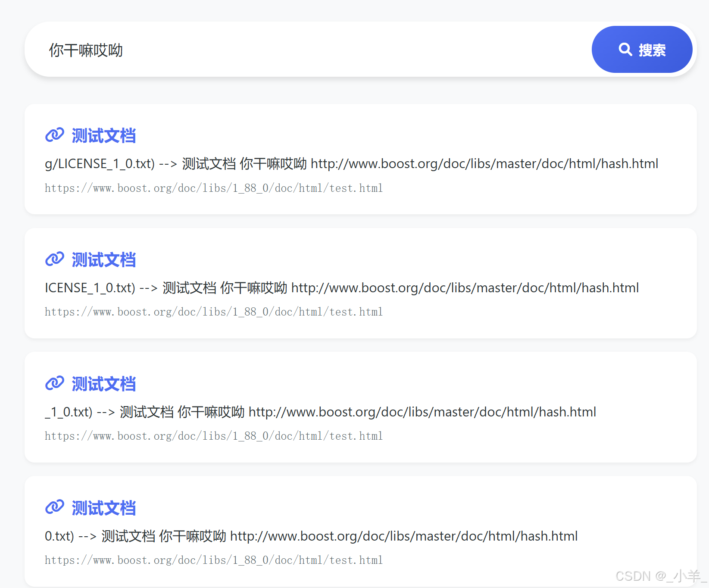Open 测试文档 title of result starting g/LICENSE_1_0.txt
This screenshot has height=588, width=709.
click(x=104, y=135)
